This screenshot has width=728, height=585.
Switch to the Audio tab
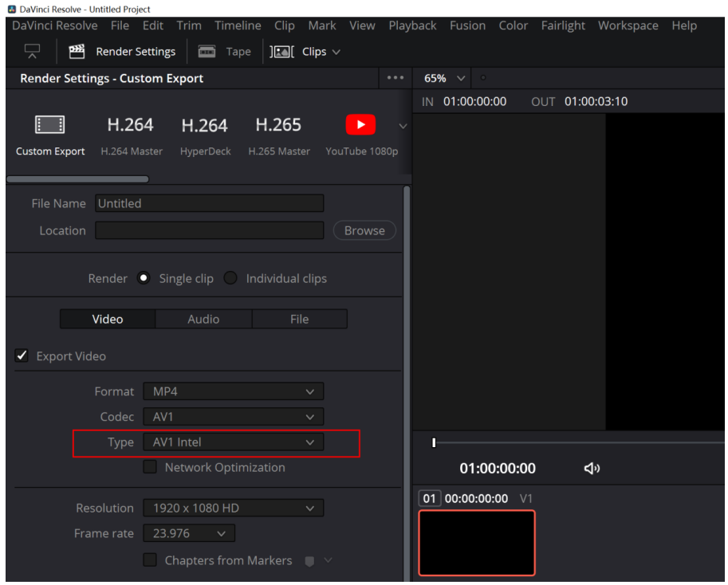tap(203, 319)
